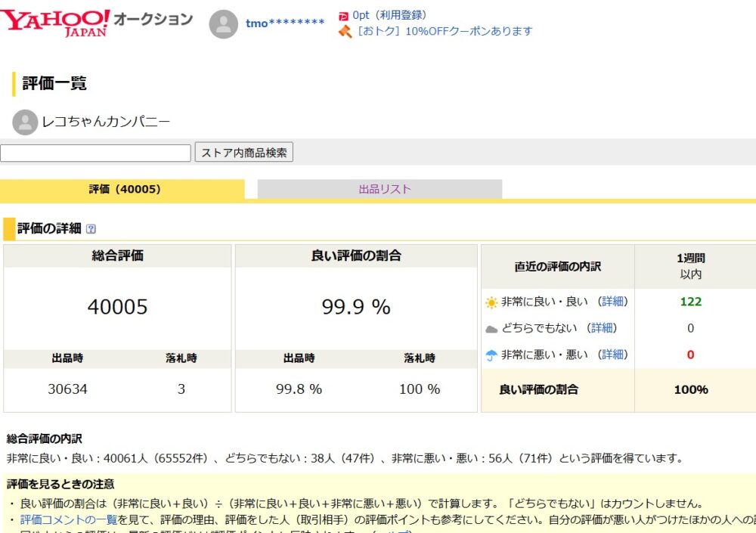Click the sun icon for good ratings
Image resolution: width=756 pixels, height=533 pixels.
(493, 301)
